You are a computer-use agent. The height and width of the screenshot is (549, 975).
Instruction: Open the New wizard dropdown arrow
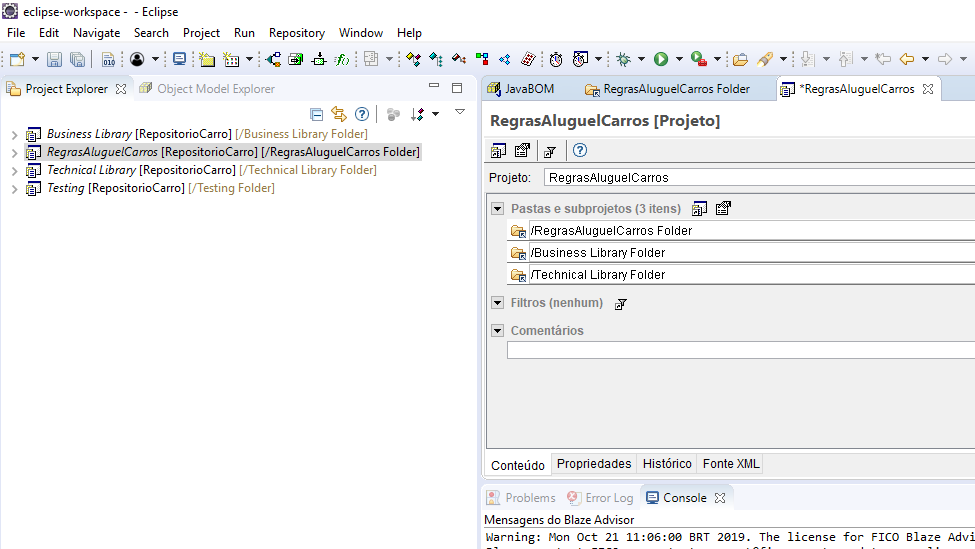[35, 59]
